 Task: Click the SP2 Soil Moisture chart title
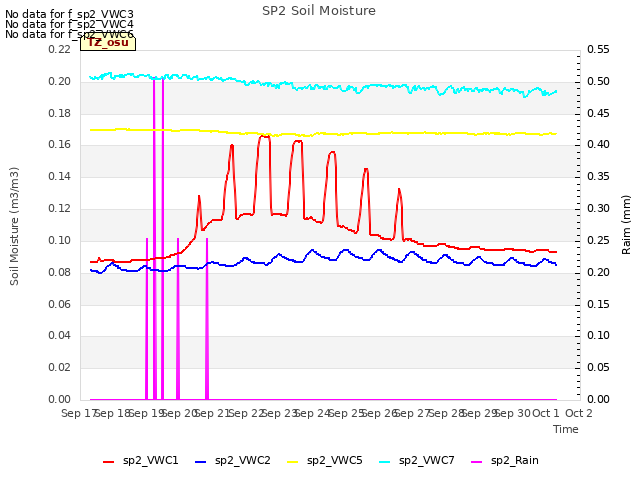click(x=319, y=11)
